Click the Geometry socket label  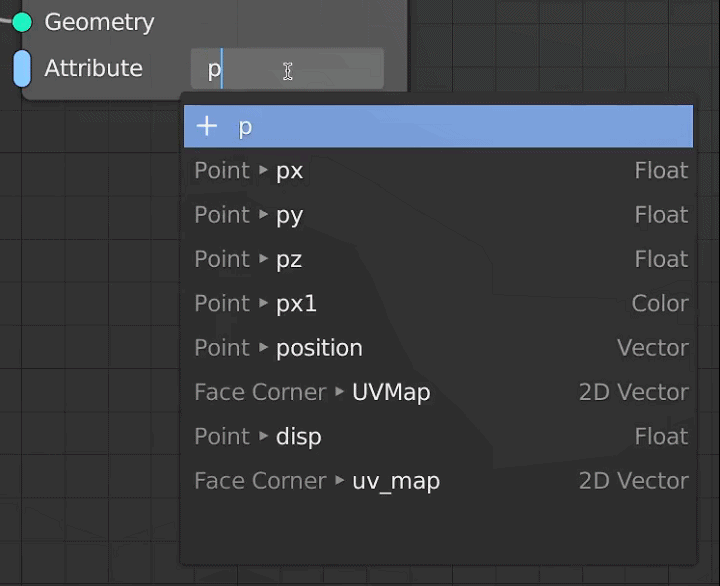click(x=99, y=22)
